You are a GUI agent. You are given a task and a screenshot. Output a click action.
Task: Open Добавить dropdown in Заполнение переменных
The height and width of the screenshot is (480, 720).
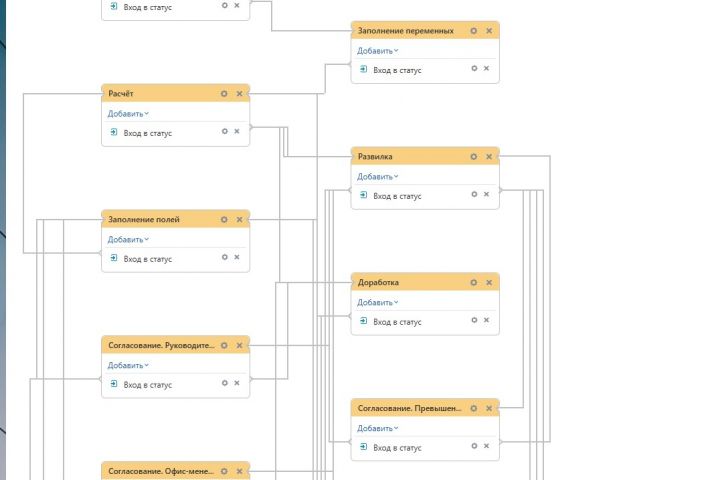(x=378, y=51)
